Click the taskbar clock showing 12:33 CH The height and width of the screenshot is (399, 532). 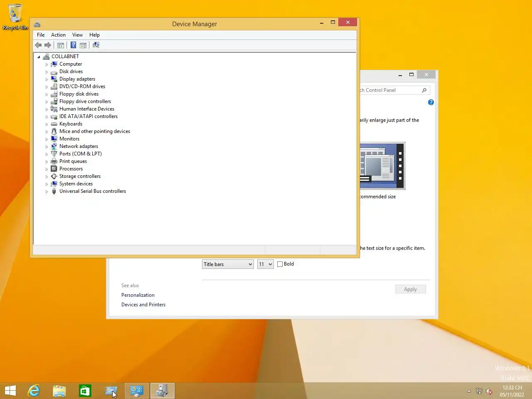(x=512, y=391)
